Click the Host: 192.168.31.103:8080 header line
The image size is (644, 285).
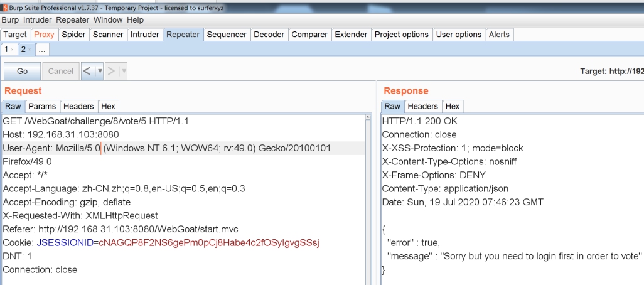[x=61, y=135]
